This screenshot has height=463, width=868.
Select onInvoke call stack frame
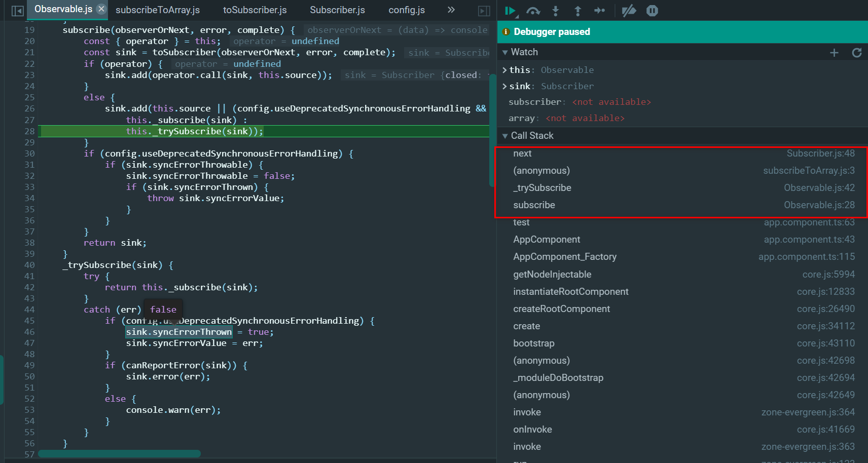[x=682, y=430]
